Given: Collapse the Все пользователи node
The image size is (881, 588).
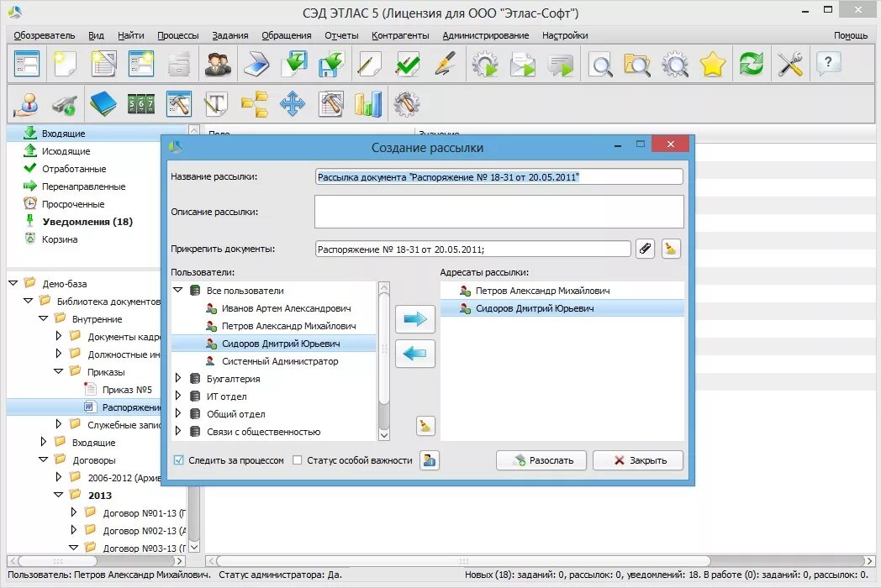Looking at the screenshot, I should coord(178,291).
